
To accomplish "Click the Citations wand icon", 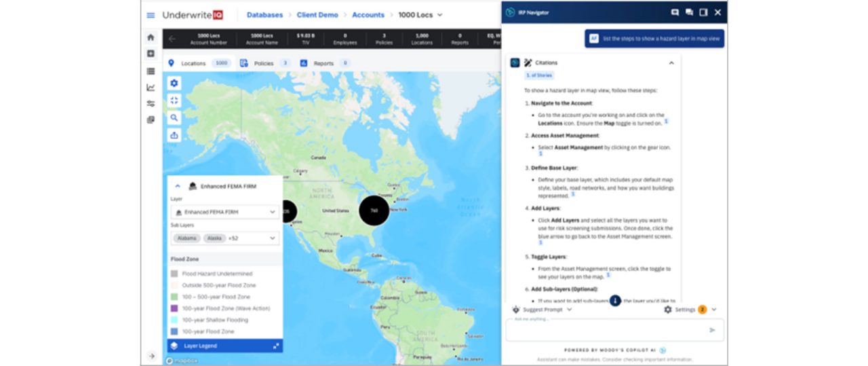I will click(x=528, y=62).
